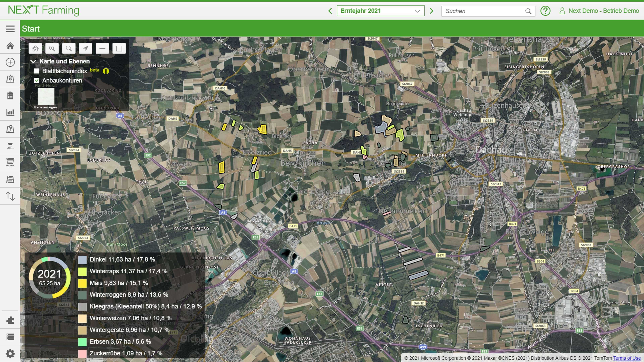Click the Dinkel legend color swatch
This screenshot has height=362, width=644.
tap(82, 260)
